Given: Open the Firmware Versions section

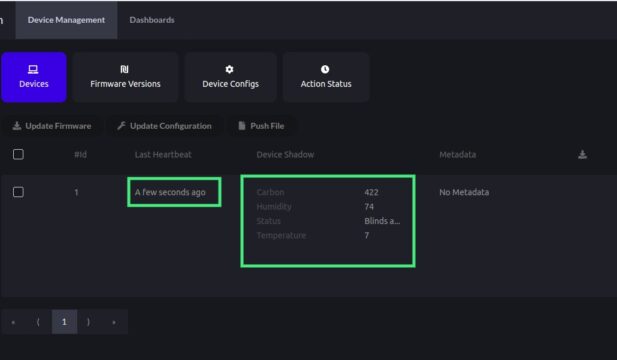Looking at the screenshot, I should [125, 77].
